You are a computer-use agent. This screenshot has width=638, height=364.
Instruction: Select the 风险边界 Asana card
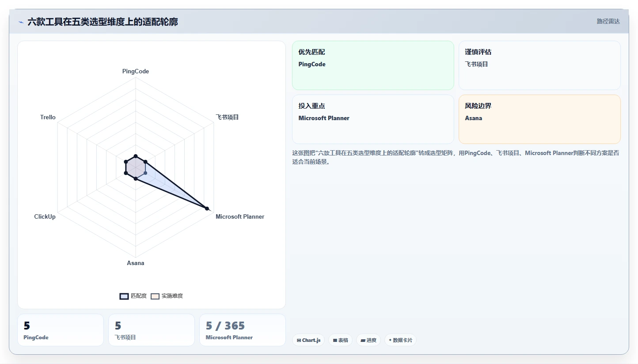coord(539,119)
